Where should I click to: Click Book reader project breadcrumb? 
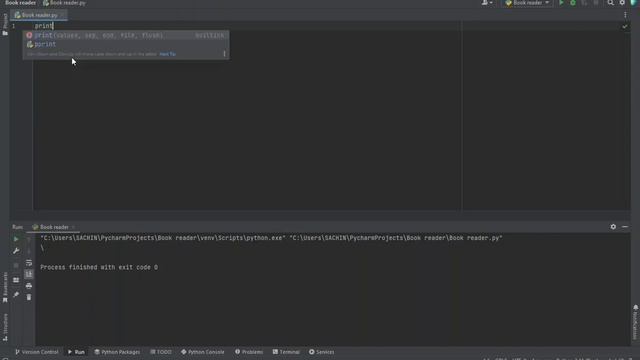point(20,3)
